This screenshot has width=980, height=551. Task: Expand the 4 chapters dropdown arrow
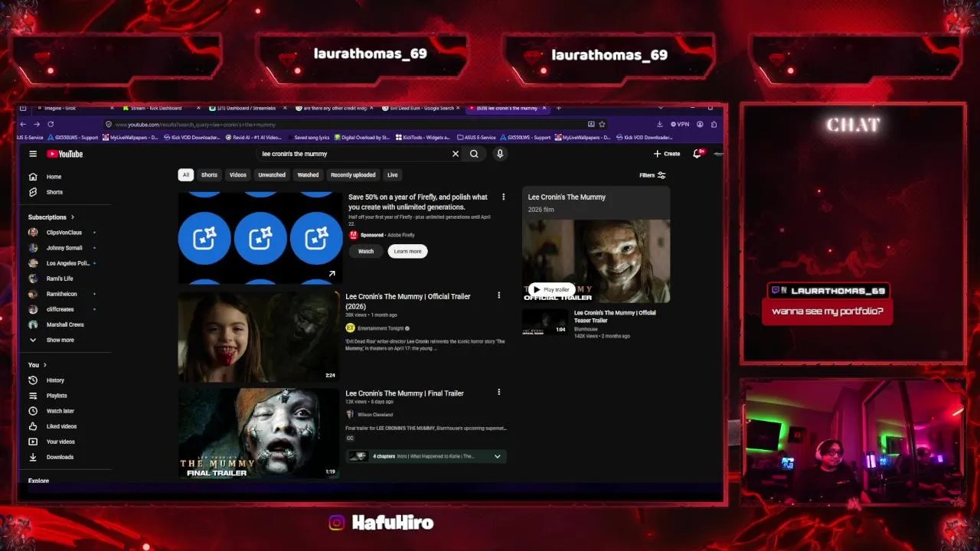(x=497, y=456)
